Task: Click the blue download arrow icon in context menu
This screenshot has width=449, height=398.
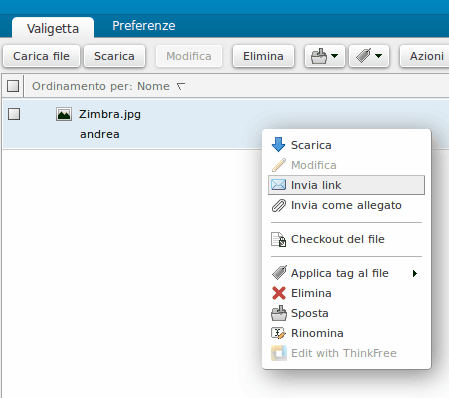Action: [278, 145]
